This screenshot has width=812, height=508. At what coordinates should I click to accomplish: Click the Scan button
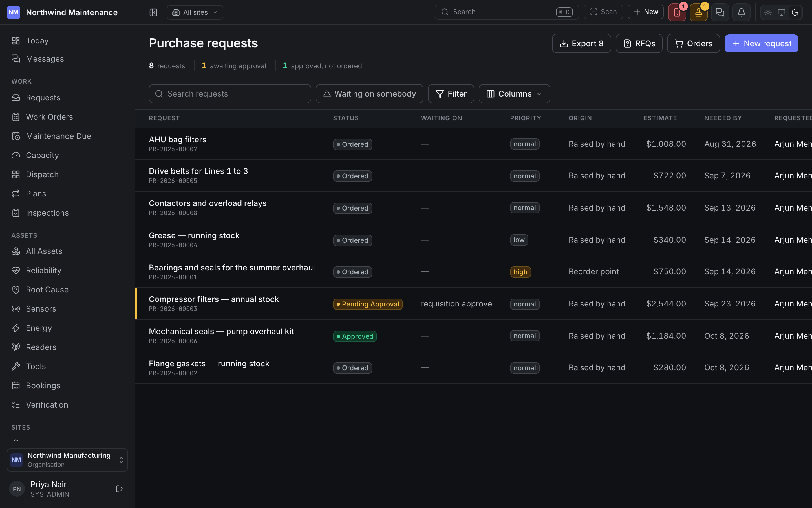[603, 12]
